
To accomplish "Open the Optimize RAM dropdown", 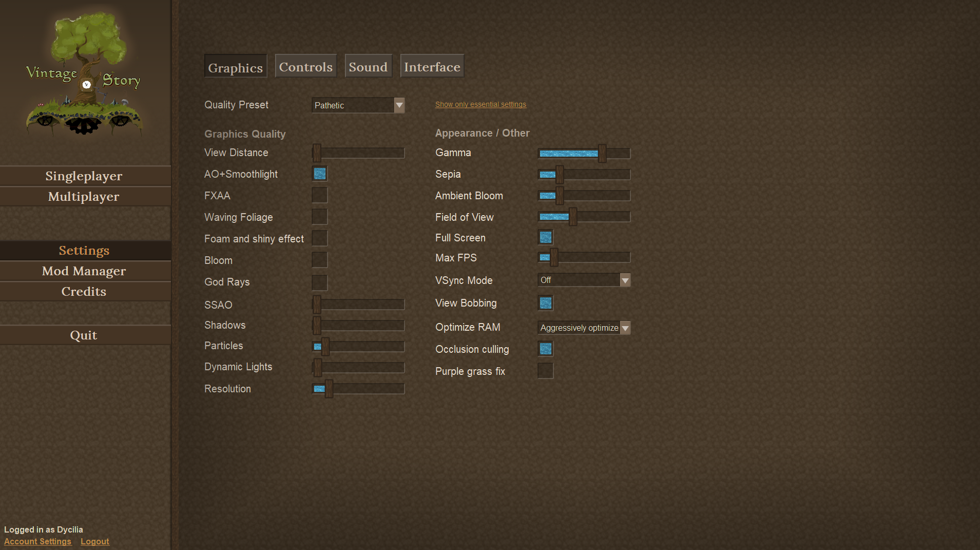I will pos(584,328).
